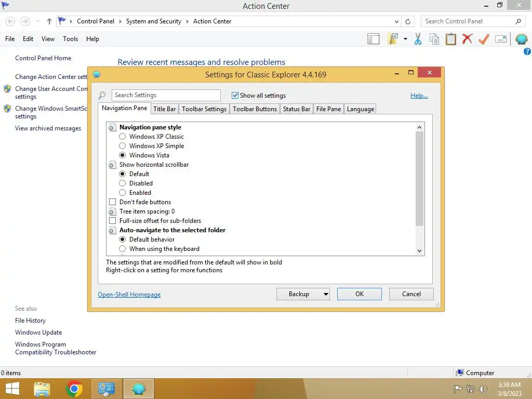532x399 pixels.
Task: Click in the Search Settings field
Action: tap(166, 96)
